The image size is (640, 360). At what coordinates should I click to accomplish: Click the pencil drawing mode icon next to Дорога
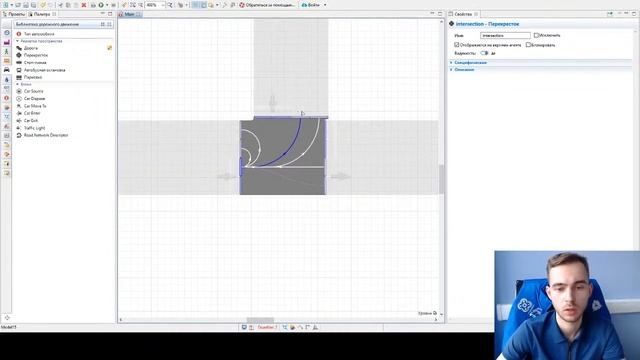click(109, 48)
